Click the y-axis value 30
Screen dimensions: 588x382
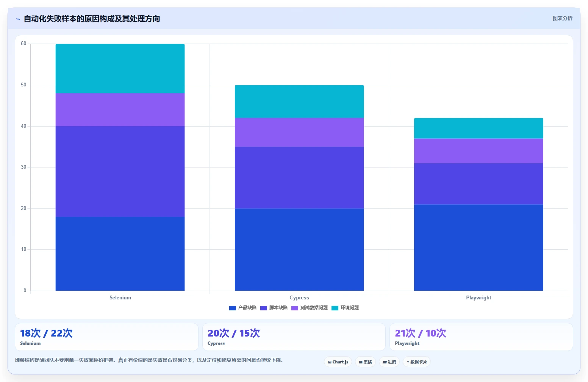point(23,167)
